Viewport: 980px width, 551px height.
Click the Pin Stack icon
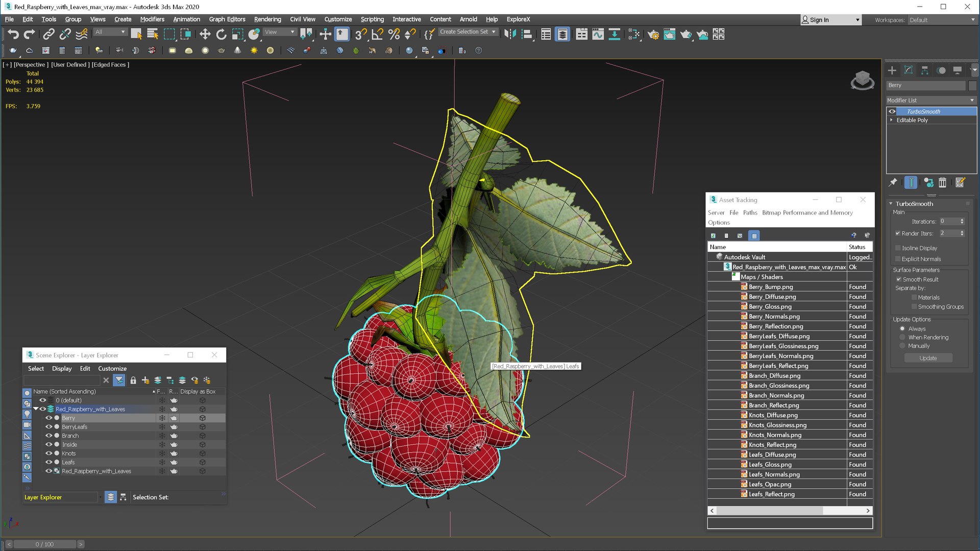pos(893,182)
